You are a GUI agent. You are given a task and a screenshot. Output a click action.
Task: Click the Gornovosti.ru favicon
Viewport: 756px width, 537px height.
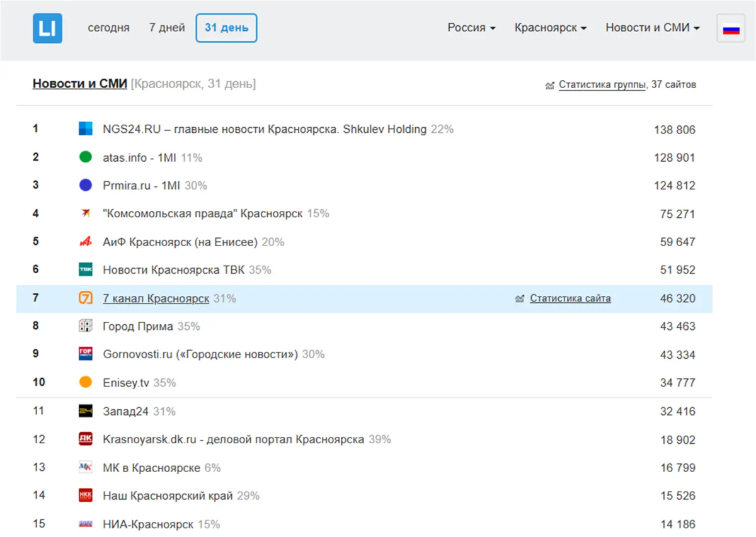(86, 354)
